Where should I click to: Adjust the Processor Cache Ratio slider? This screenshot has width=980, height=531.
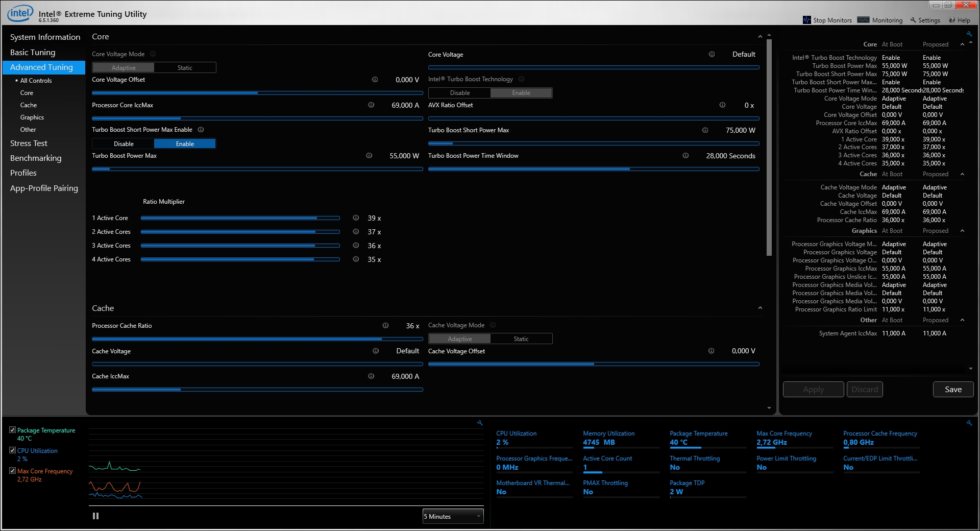257,339
